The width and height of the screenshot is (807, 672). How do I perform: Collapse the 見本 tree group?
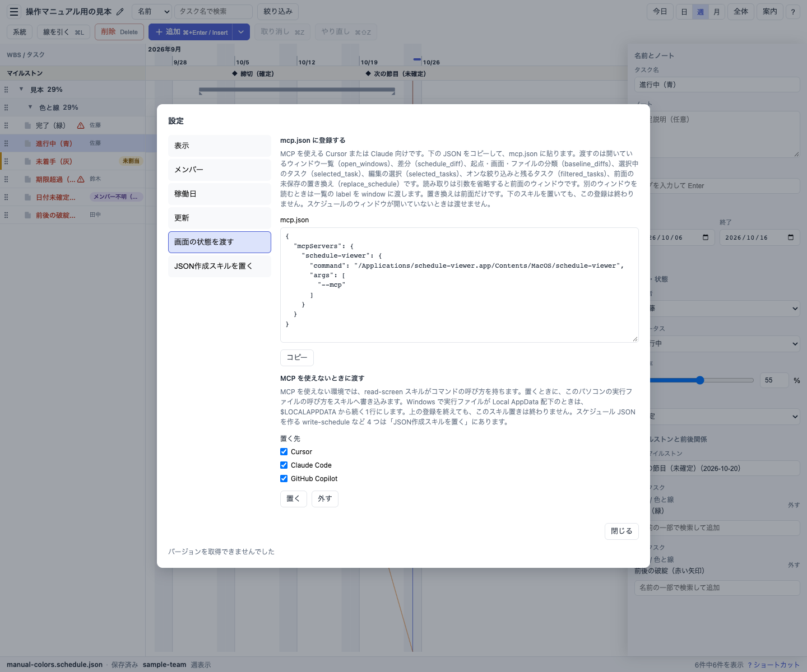[21, 89]
